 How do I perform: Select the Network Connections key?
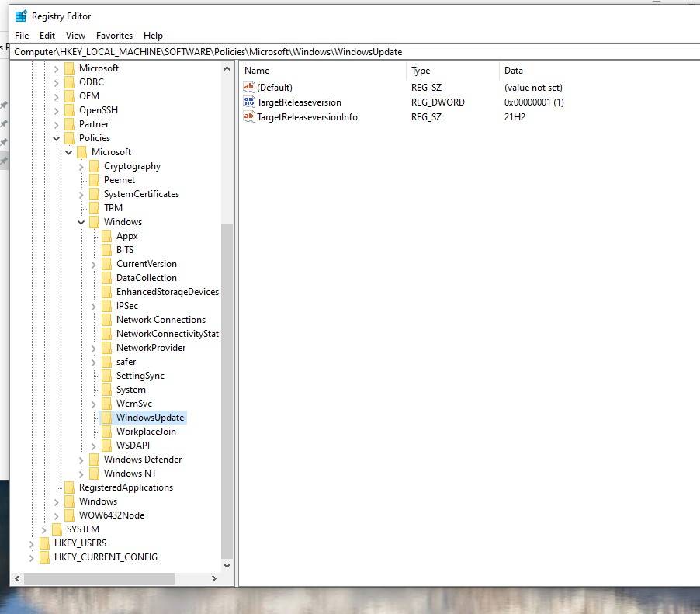point(161,320)
